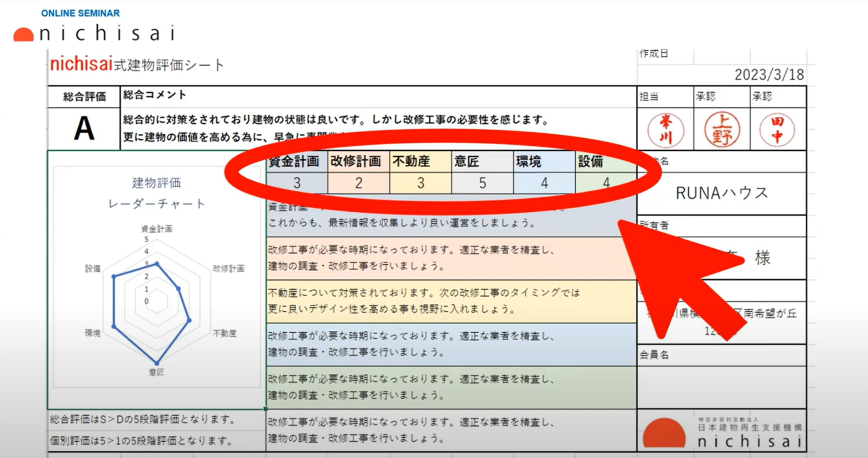Click the score 5 under 意匠
Image resolution: width=868 pixels, height=458 pixels.
[483, 183]
